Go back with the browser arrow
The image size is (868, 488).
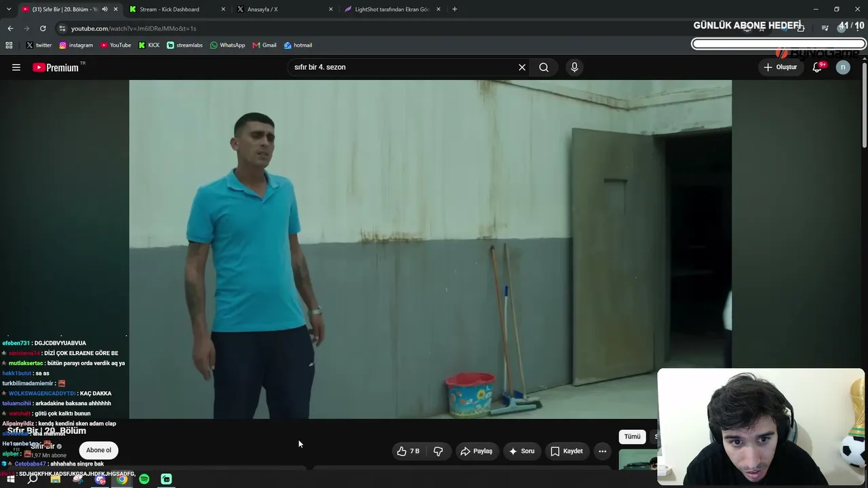[x=10, y=28]
